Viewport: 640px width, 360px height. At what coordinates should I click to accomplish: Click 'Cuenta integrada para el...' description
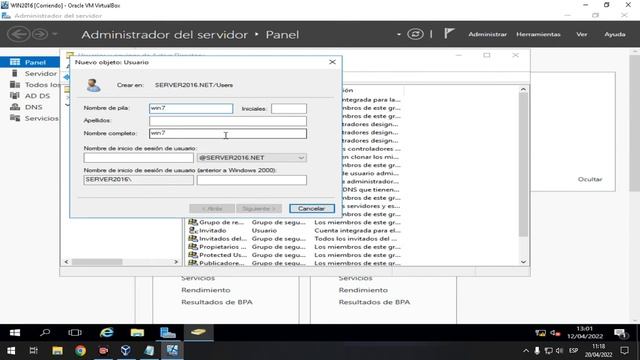click(x=357, y=231)
